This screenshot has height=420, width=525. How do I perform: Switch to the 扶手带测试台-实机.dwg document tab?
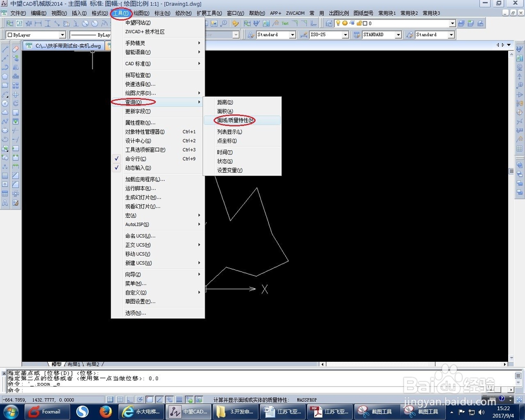tap(64, 46)
